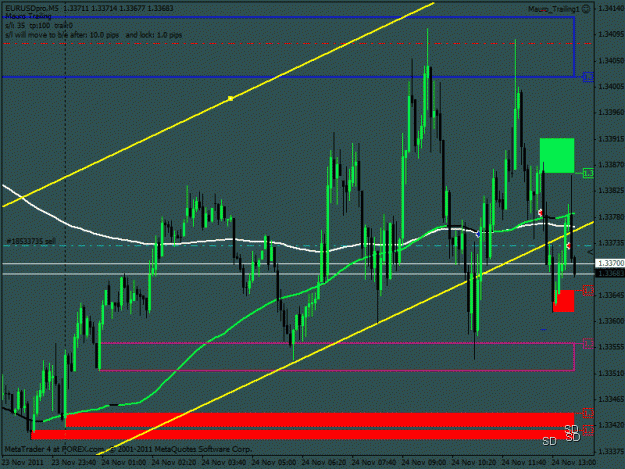
Task: Click the 1.33600 price scale value
Action: [611, 321]
